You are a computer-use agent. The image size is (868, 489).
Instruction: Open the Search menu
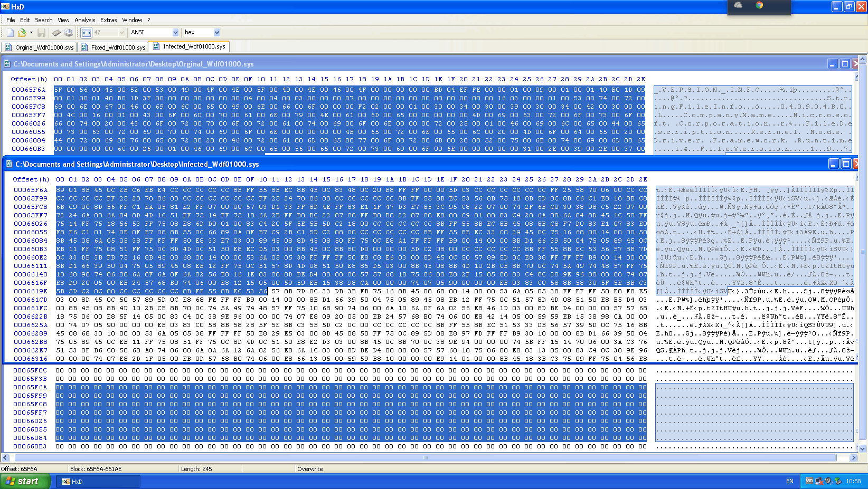point(44,20)
